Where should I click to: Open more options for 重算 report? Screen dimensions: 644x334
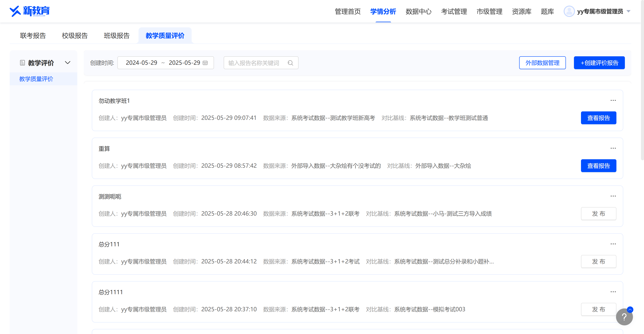[613, 148]
